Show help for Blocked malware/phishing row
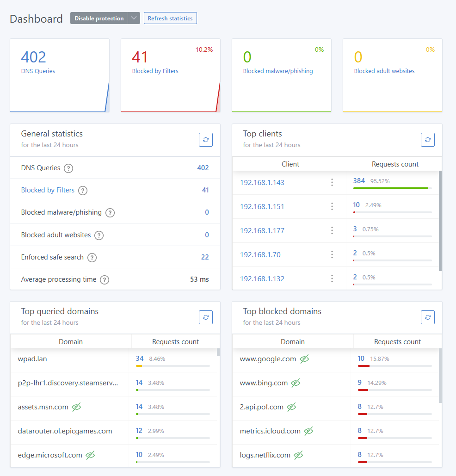 (110, 213)
